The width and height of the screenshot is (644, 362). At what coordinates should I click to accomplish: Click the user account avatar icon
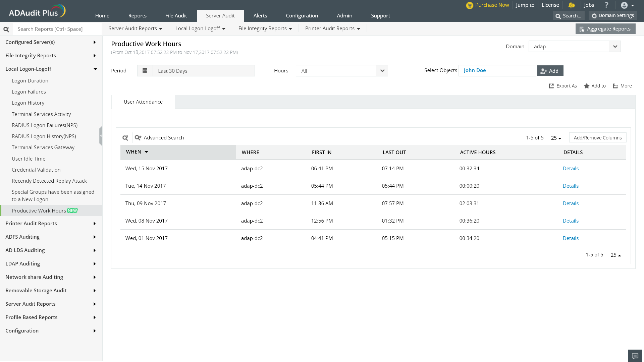[624, 5]
